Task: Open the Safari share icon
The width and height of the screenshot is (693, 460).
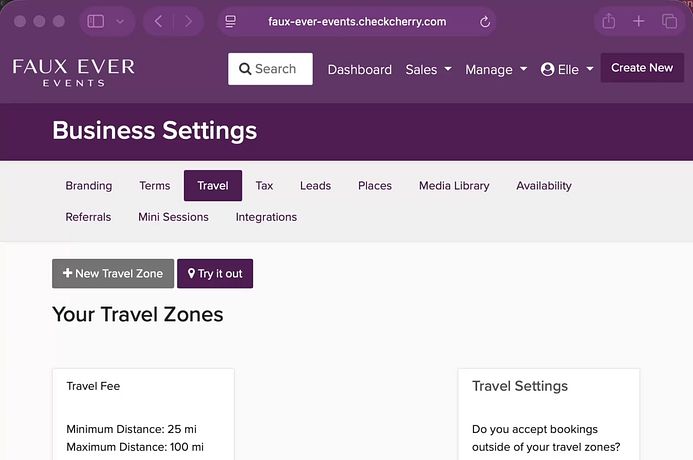Action: click(608, 21)
